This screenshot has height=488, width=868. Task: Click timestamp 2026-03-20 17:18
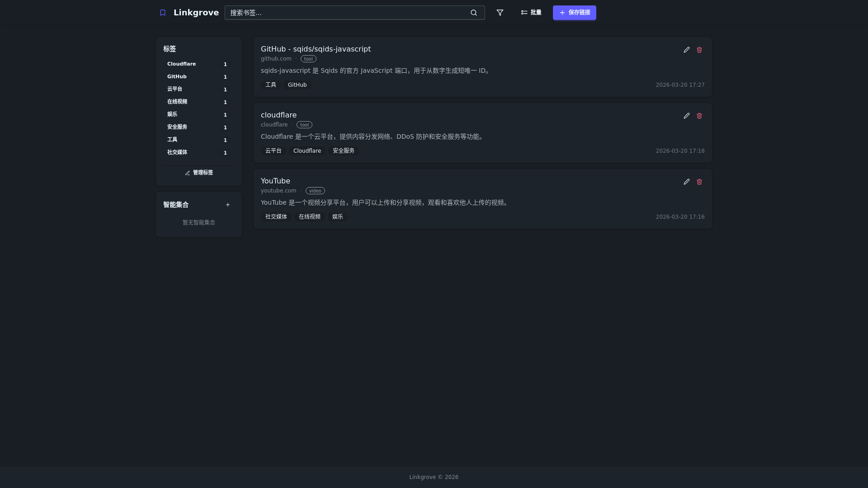coord(680,151)
